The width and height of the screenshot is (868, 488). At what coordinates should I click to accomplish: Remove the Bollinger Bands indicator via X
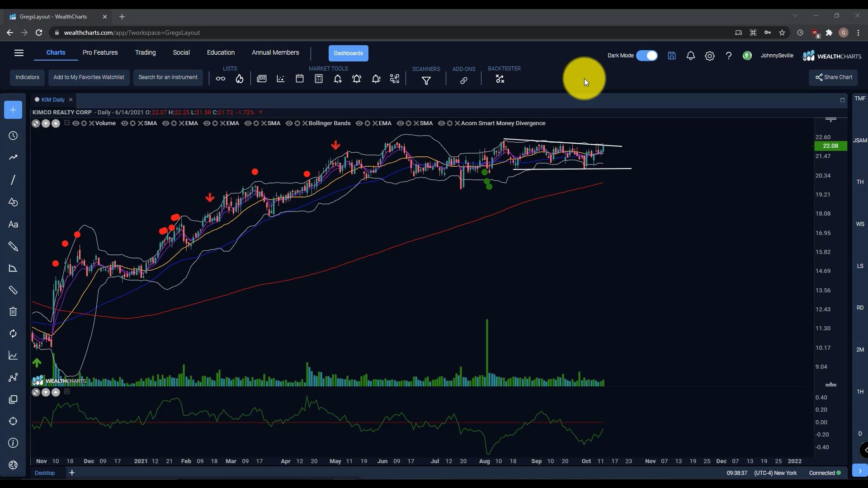305,123
